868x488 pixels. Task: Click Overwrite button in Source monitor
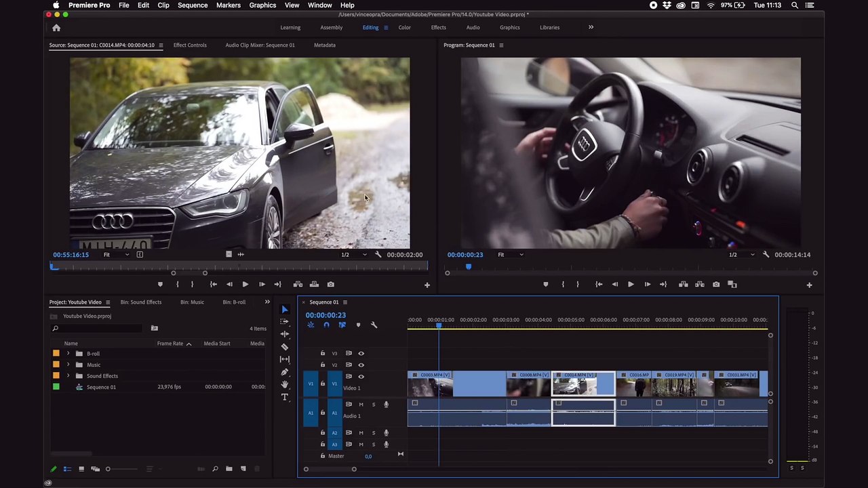pyautogui.click(x=314, y=284)
